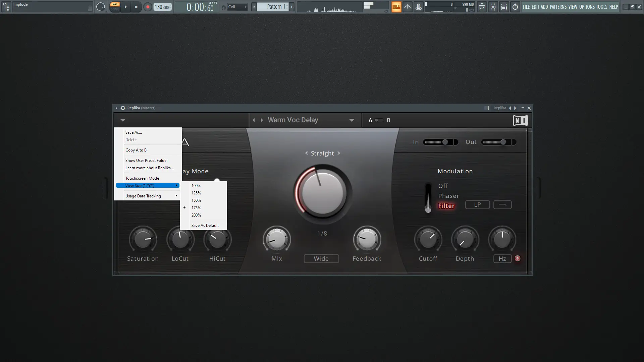
Task: Toggle typing keyboard to piano icon
Action: [396, 7]
